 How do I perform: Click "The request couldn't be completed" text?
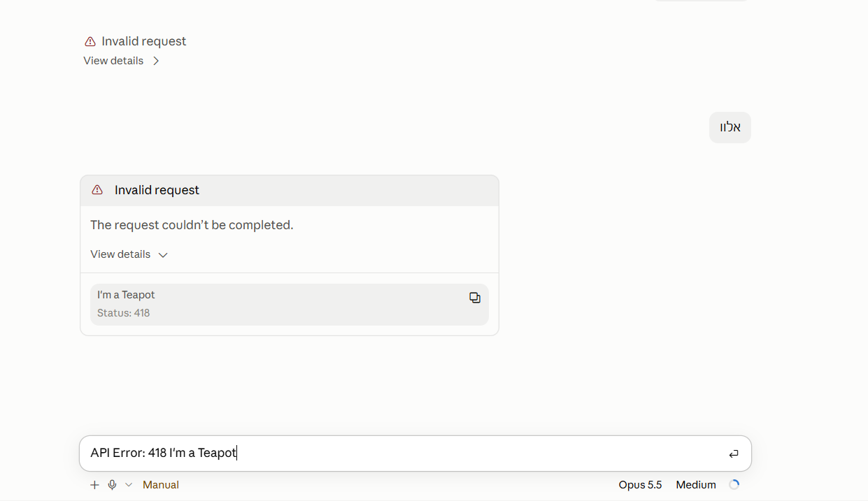tap(192, 225)
